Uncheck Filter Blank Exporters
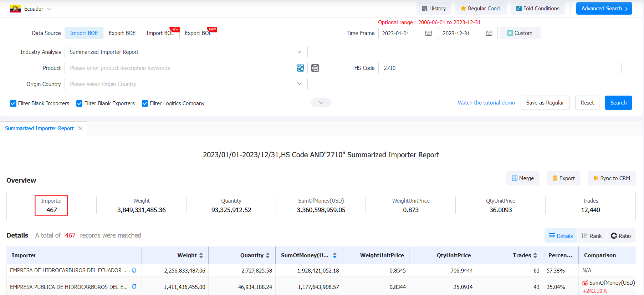Viewport: 644px width, 295px height. click(80, 103)
